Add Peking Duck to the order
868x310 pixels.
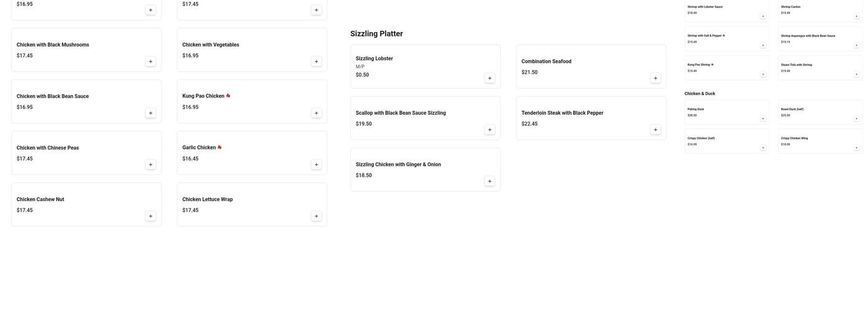pyautogui.click(x=763, y=118)
